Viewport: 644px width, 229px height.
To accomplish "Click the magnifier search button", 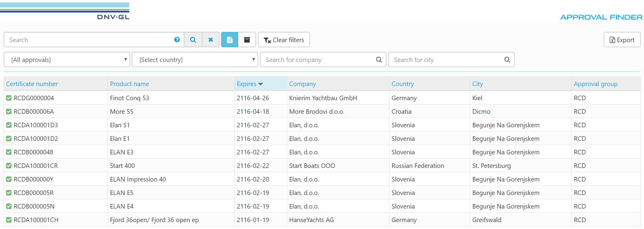I will coord(193,40).
